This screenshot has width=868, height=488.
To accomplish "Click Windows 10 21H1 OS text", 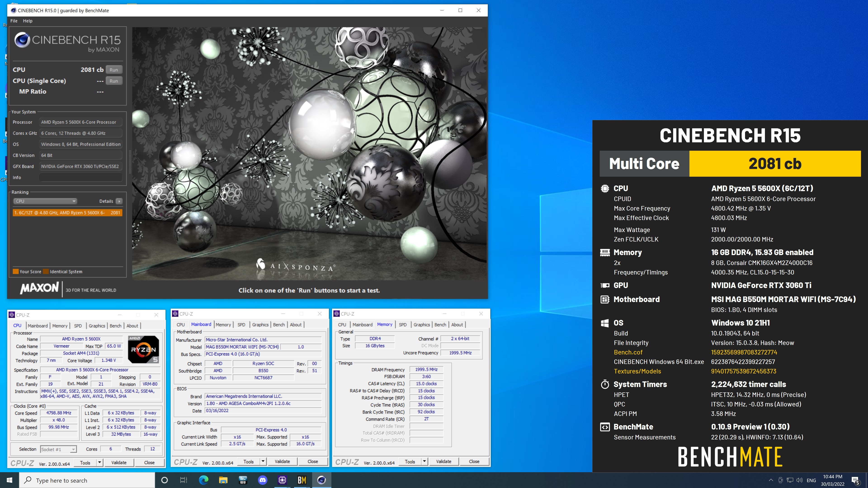I will coord(740,323).
